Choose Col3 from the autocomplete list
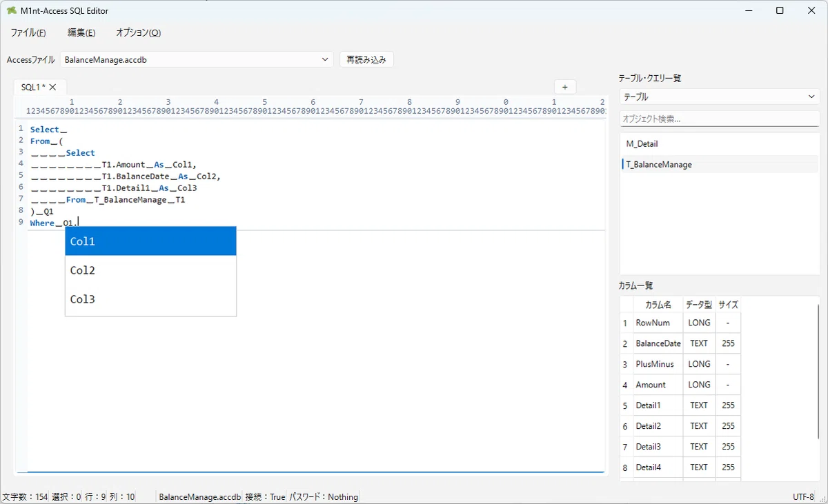This screenshot has width=828, height=504. (x=150, y=299)
